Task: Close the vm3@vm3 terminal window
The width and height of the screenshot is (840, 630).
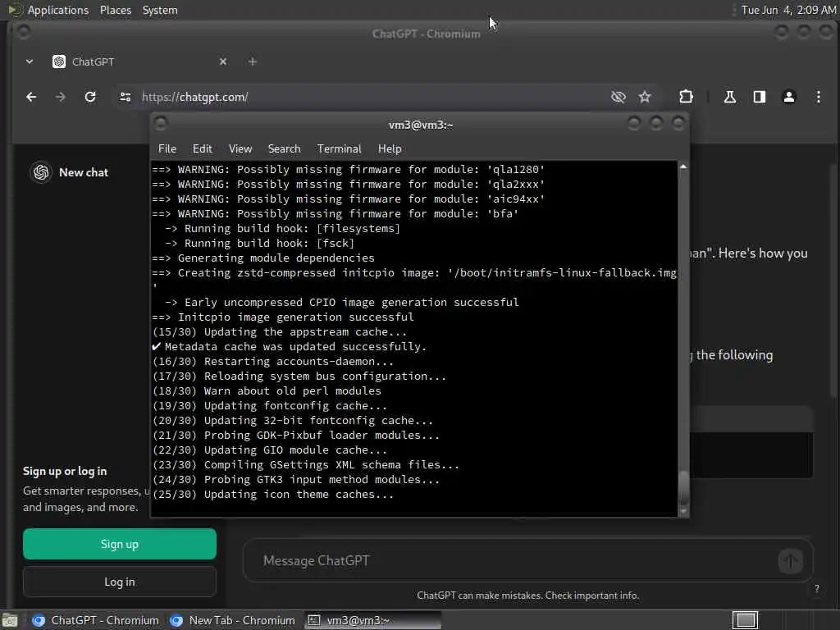Action: (x=678, y=124)
